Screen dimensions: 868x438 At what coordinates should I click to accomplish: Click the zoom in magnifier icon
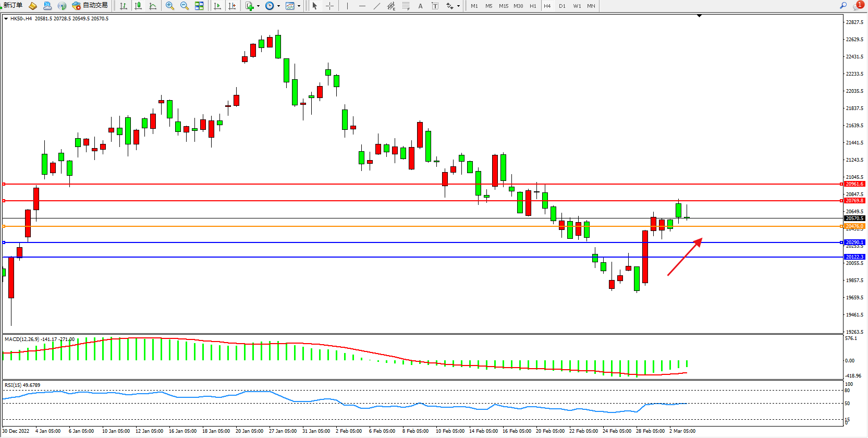pyautogui.click(x=169, y=6)
